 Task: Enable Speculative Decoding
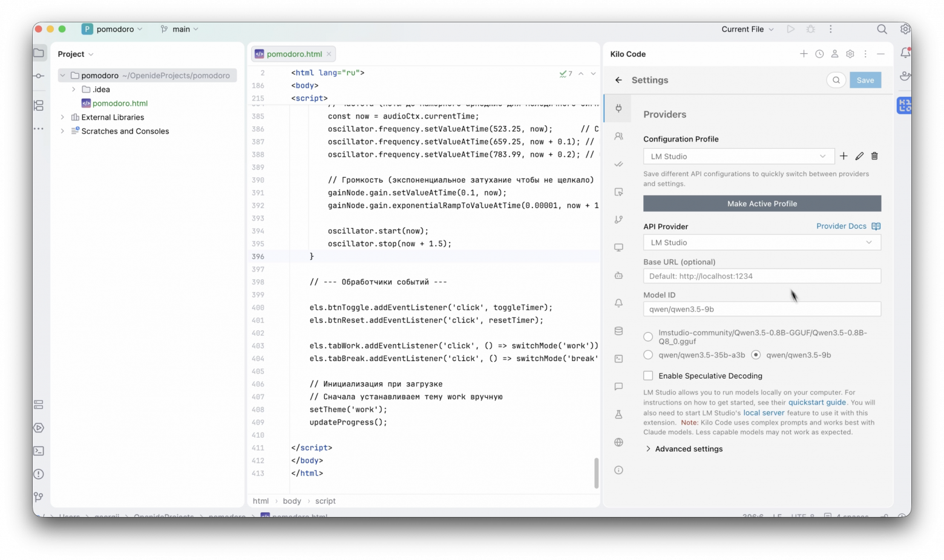click(x=647, y=376)
